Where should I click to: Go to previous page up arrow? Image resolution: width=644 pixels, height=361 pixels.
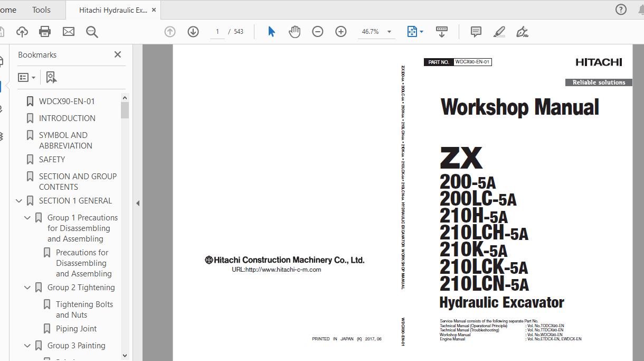click(170, 32)
